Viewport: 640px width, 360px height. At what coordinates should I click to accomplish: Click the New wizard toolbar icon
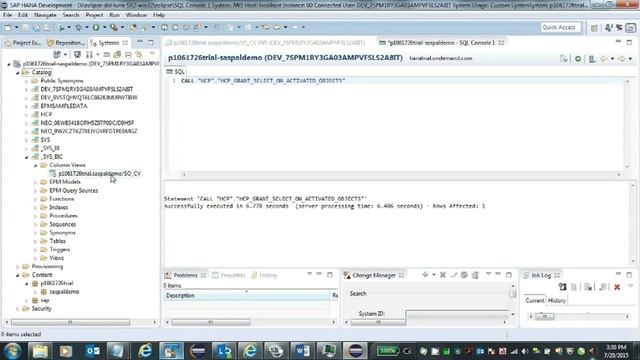(8, 27)
